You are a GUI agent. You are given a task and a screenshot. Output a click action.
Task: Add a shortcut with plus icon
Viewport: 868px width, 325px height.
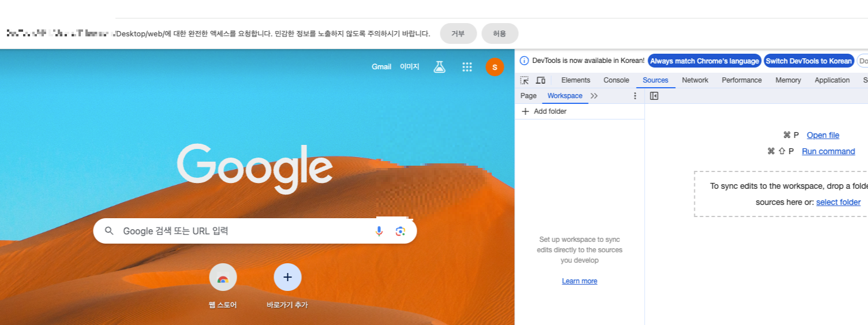pyautogui.click(x=287, y=277)
